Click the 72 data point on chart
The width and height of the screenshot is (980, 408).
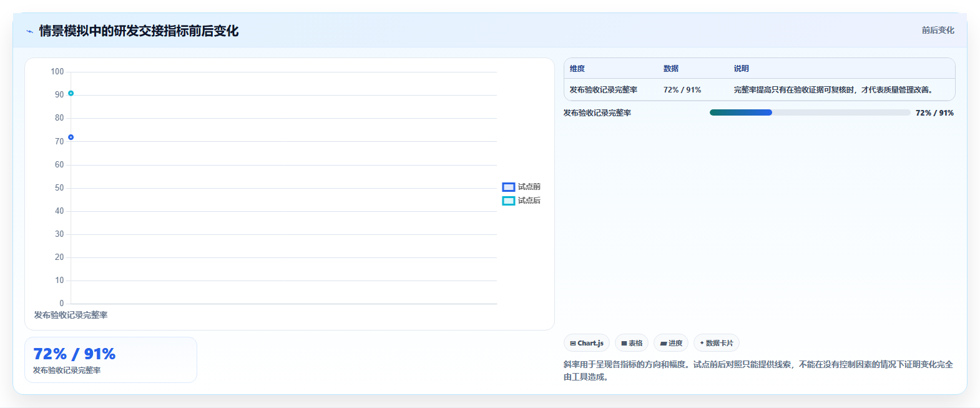tap(71, 137)
